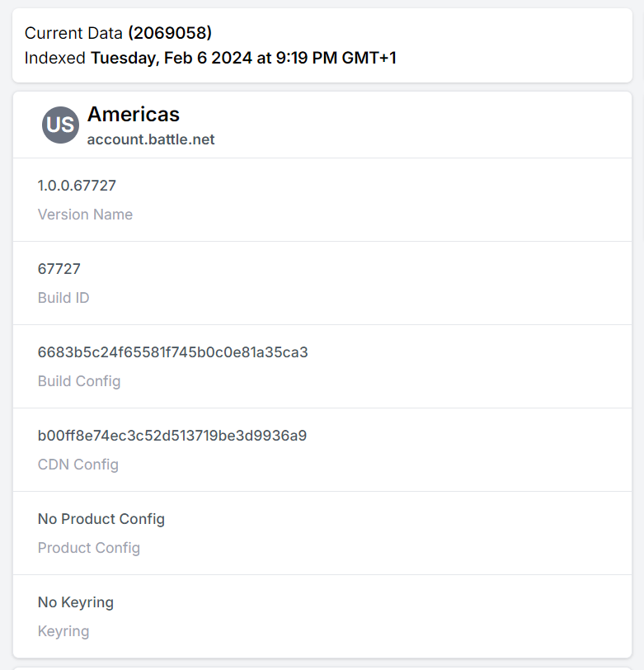Click the Product Config label
Viewport: 644px width, 670px height.
(x=89, y=547)
